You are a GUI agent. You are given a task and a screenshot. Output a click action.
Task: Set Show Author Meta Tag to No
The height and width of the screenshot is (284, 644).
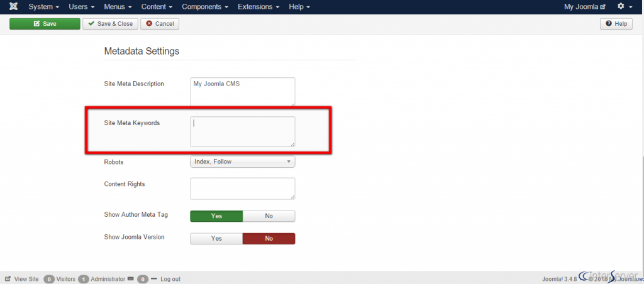[x=269, y=216]
